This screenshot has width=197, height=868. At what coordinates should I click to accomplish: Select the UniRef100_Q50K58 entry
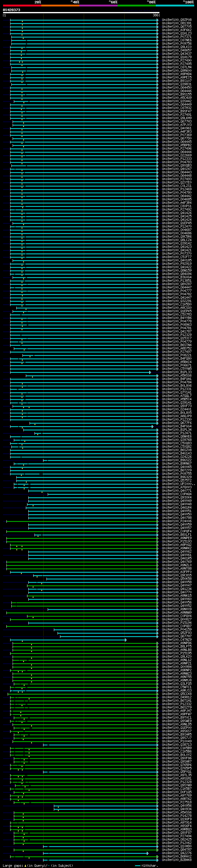(x=177, y=579)
